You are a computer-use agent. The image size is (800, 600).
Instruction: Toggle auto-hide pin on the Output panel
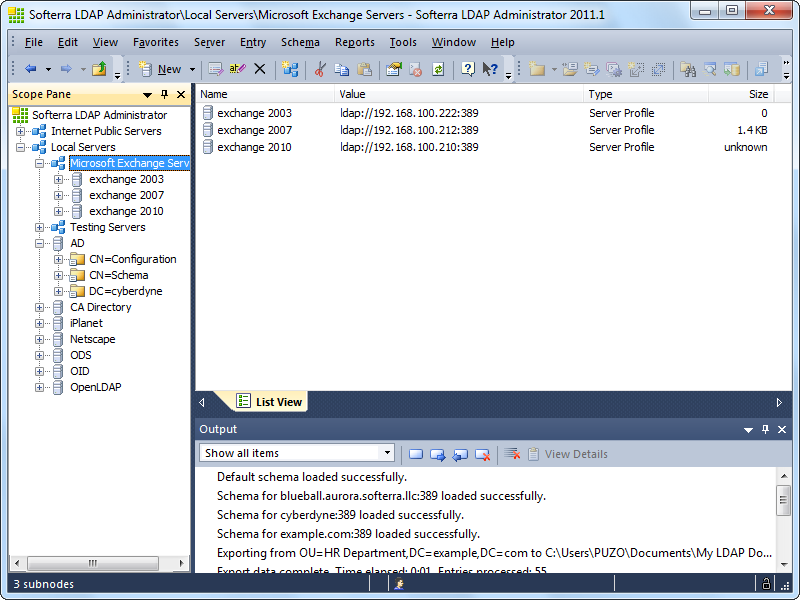[765, 429]
